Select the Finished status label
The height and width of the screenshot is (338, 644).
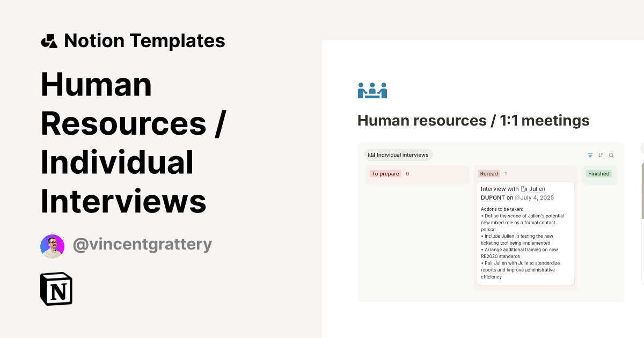point(599,173)
